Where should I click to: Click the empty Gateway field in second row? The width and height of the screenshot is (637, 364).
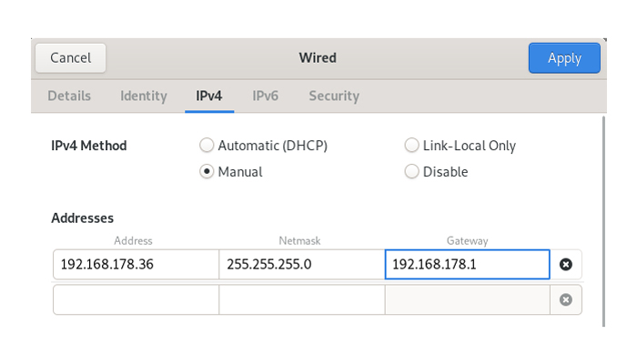(x=467, y=299)
